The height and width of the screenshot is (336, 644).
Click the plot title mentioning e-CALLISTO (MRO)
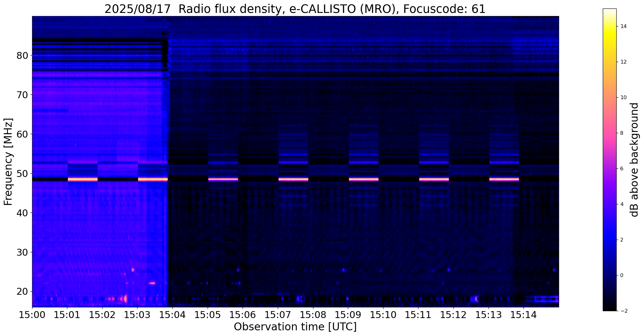click(295, 9)
